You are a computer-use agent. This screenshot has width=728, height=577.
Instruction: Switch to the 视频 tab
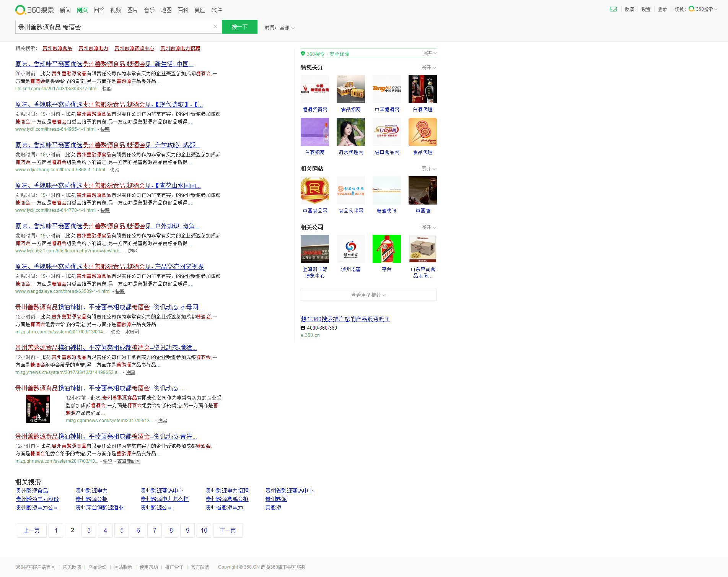tap(116, 10)
